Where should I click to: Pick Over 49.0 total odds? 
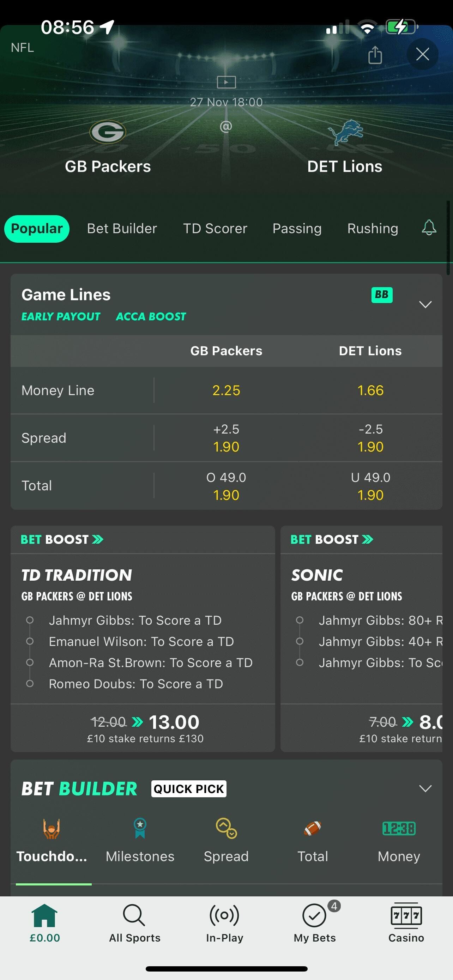point(226,486)
